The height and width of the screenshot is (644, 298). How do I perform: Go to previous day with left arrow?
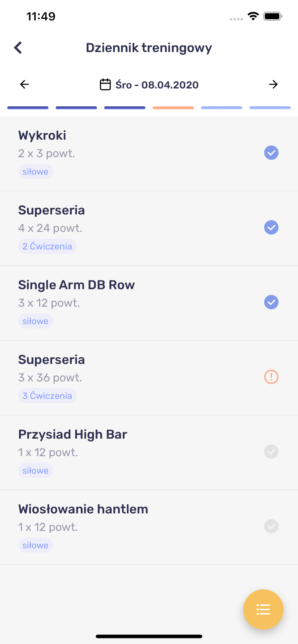[x=25, y=84]
